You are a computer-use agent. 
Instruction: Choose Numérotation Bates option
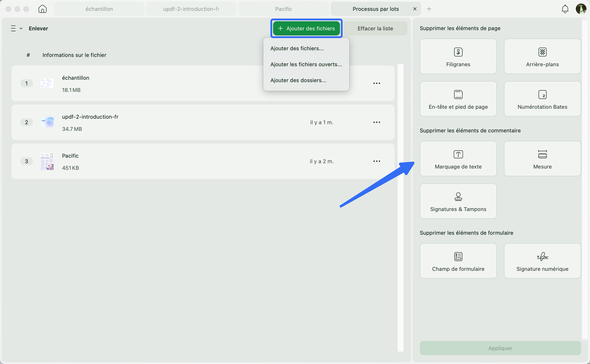point(542,99)
